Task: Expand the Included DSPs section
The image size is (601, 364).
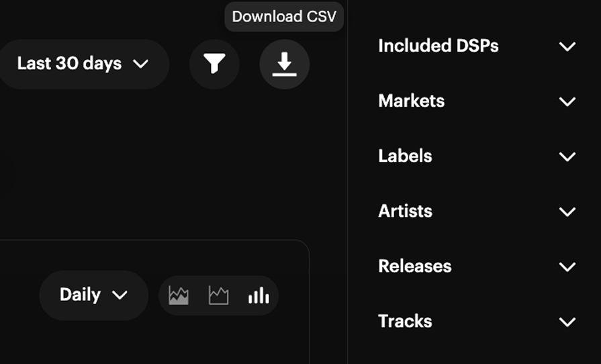Action: pos(477,46)
